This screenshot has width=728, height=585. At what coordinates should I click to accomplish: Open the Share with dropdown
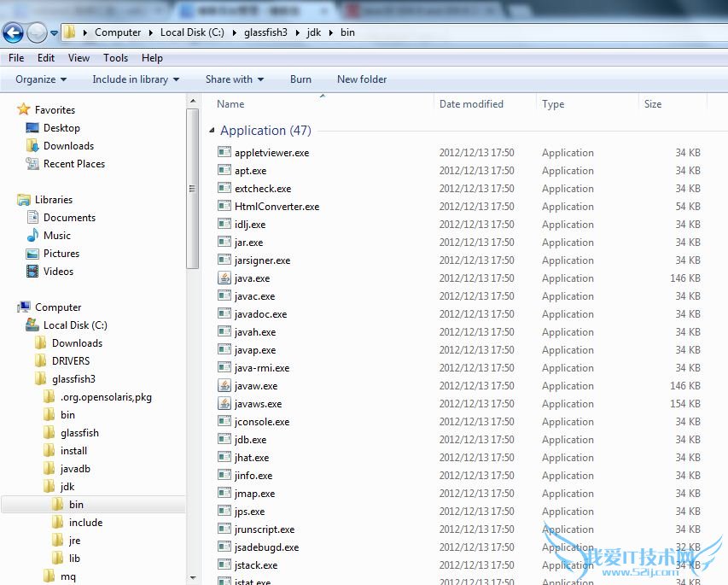235,79
